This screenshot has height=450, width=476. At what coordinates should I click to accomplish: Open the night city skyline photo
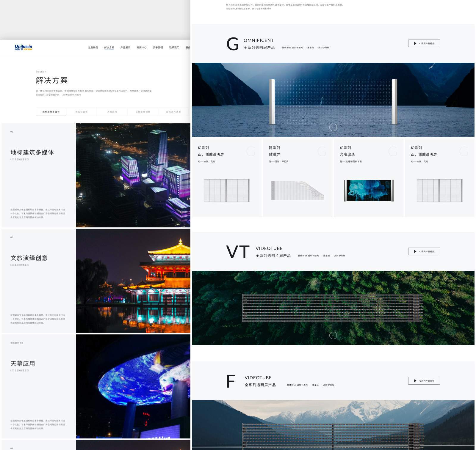(133, 175)
